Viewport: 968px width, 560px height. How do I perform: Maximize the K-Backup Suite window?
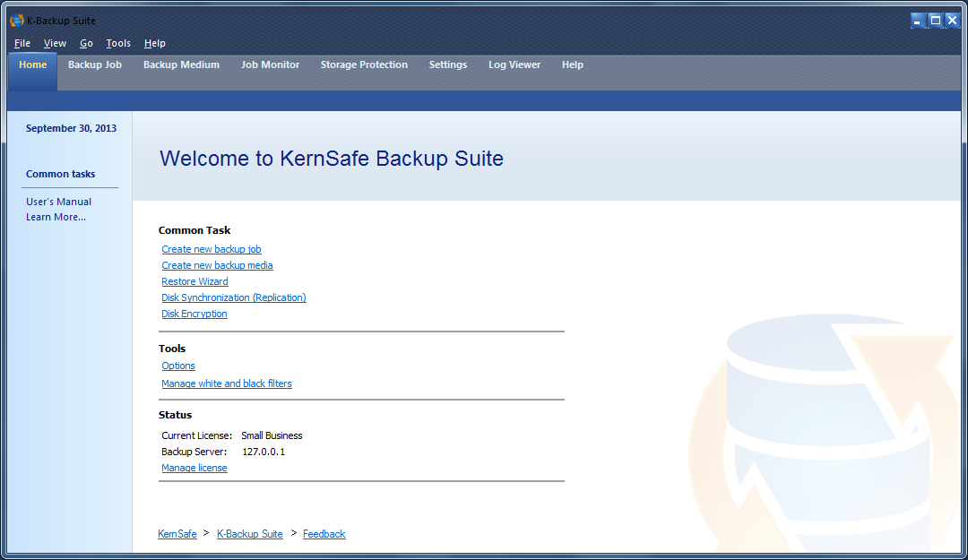[935, 21]
